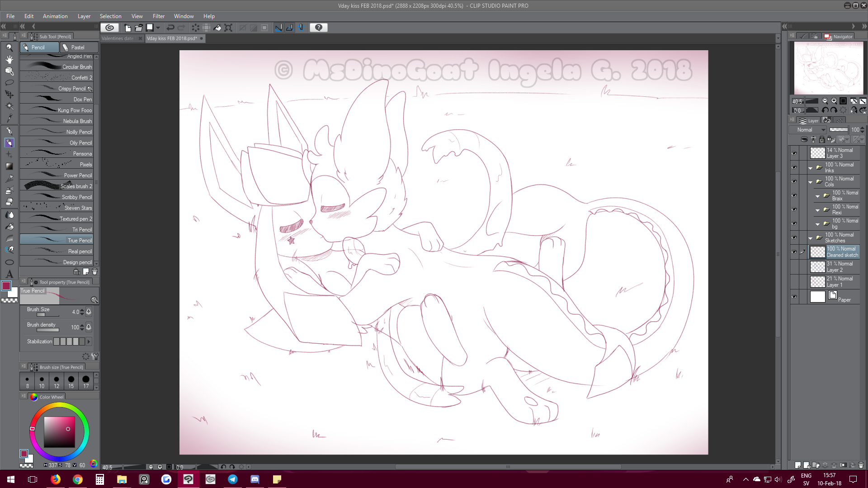Switch to the Pastel sub tool group tab
Screen dimensions: 868x488
79,47
